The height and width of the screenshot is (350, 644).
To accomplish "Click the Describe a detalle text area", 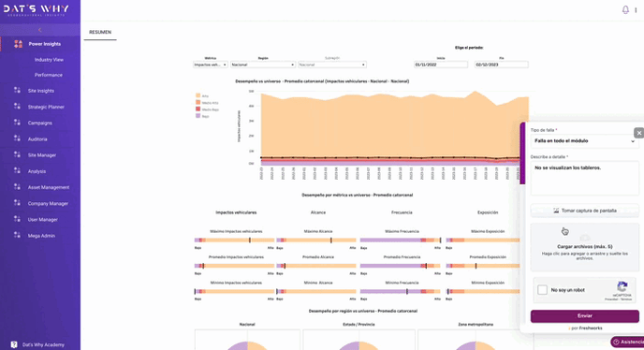I will pos(584,179).
